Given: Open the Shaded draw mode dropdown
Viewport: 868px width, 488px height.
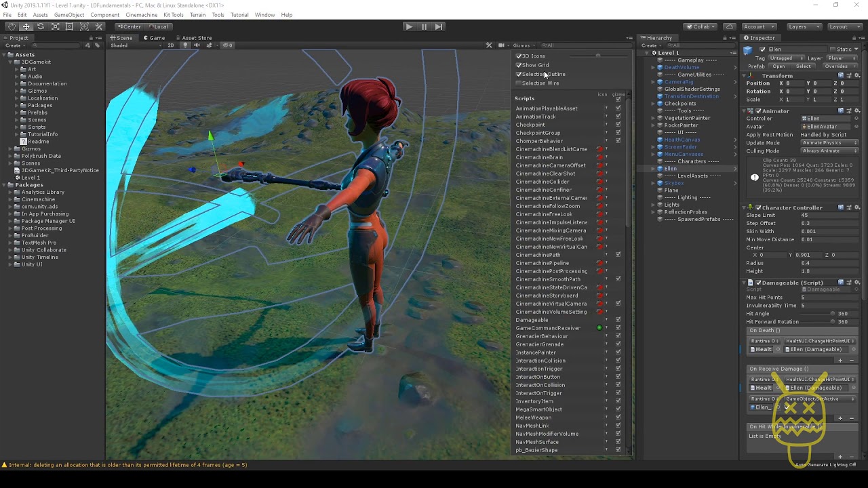Looking at the screenshot, I should click(x=134, y=45).
